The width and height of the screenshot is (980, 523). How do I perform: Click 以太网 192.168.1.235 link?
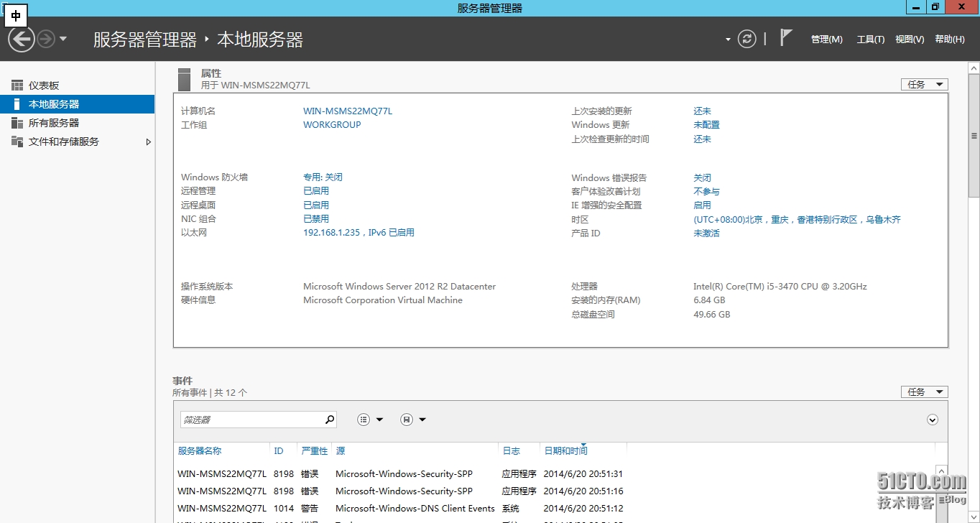359,233
